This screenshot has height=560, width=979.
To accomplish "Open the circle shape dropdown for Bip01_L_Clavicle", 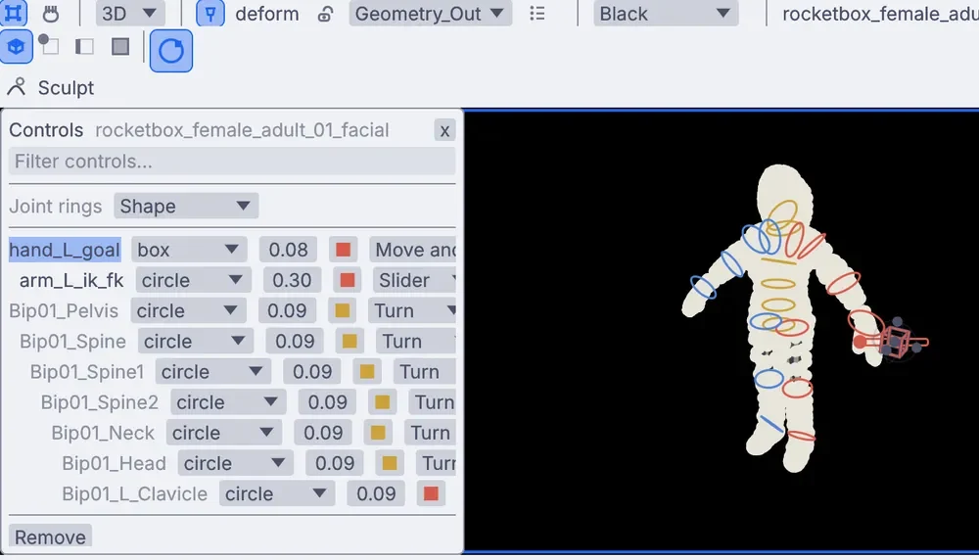I will click(x=277, y=494).
